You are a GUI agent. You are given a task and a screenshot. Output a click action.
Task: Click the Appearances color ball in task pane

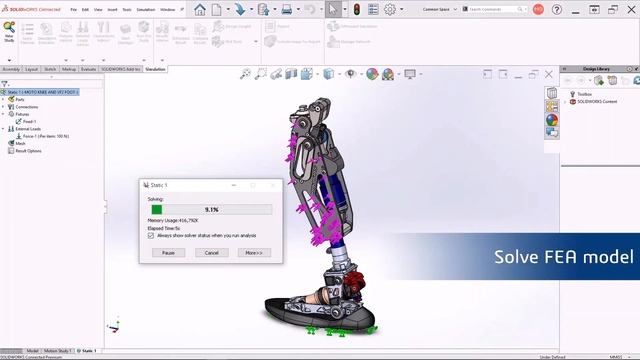pos(552,120)
